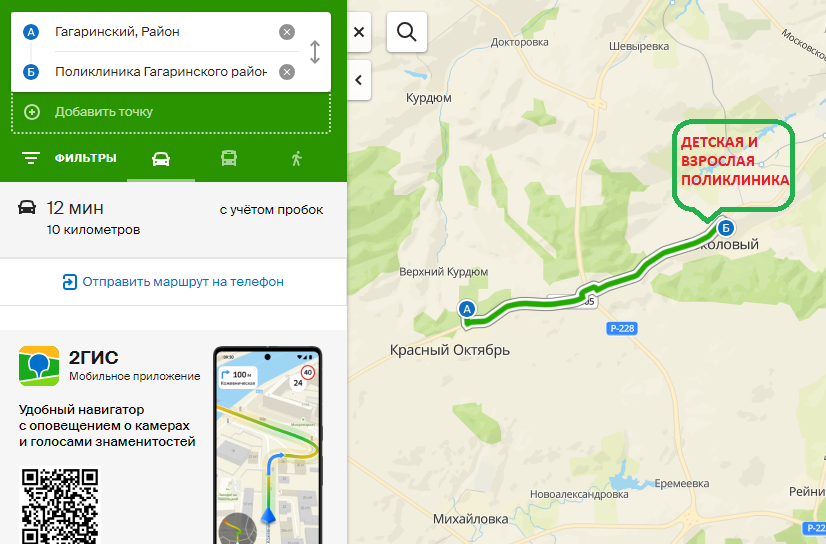Click the Р-228 road shield on map
826x544 pixels.
[x=622, y=329]
